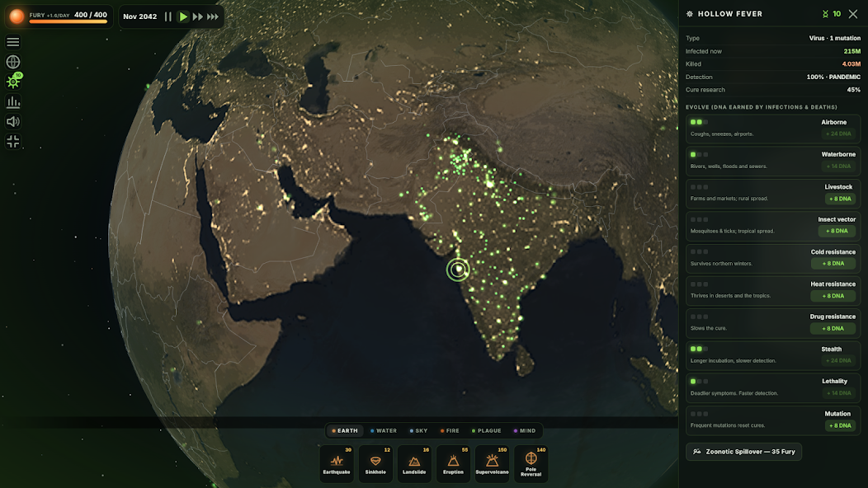Click the Stealth 24 DNA upgrade button
This screenshot has width=868, height=488.
pos(838,361)
